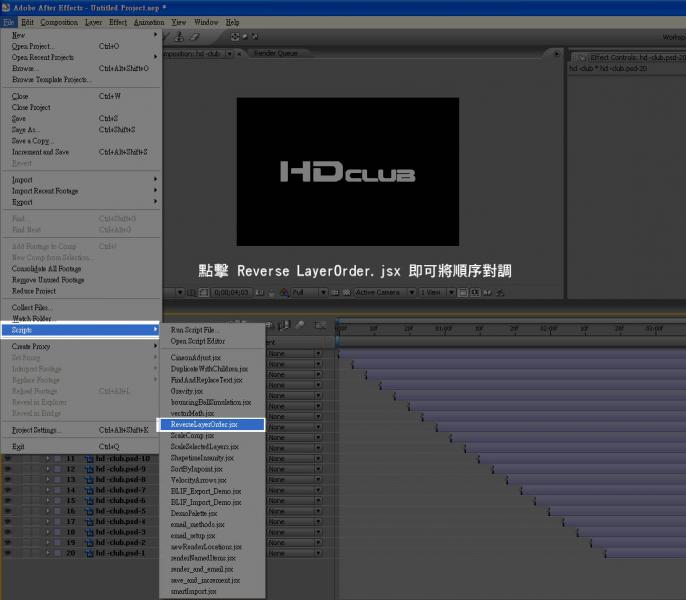Hide layer hd-club.psd-10 with its eye icon
This screenshot has width=686, height=600.
(x=8, y=458)
